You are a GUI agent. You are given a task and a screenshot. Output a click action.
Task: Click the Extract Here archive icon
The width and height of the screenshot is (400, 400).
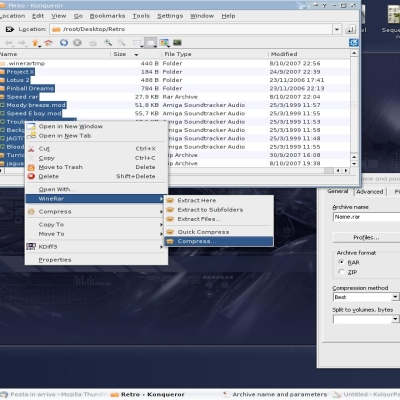point(170,200)
